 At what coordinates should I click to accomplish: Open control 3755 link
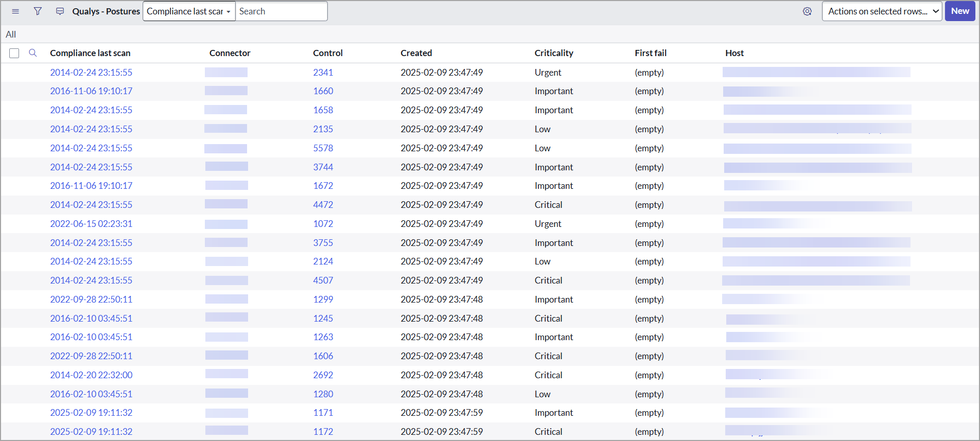323,243
